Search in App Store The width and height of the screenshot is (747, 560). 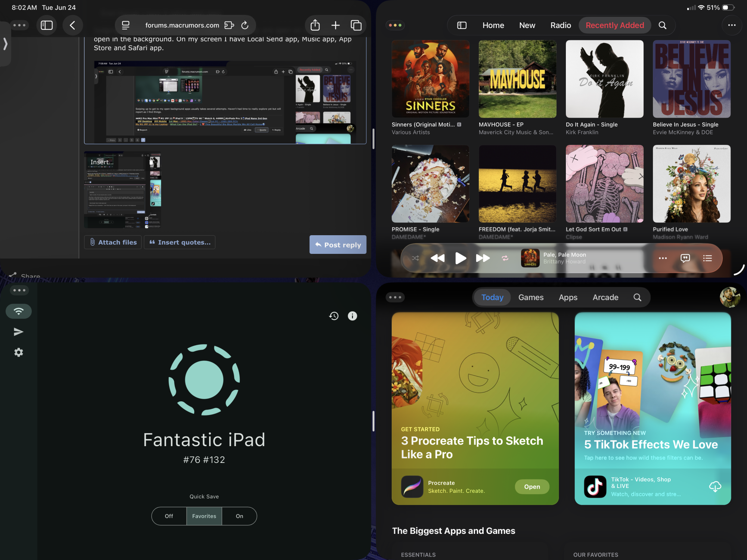(638, 298)
